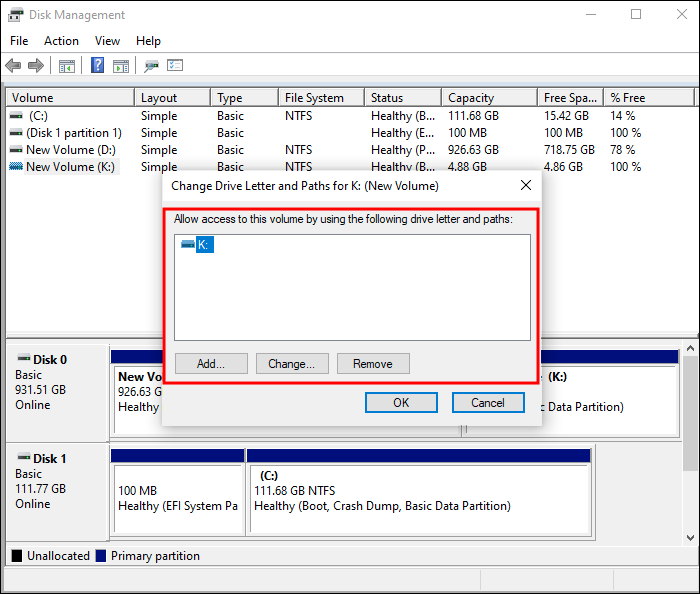Image resolution: width=700 pixels, height=594 pixels.
Task: Confirm the dialog with OK
Action: click(x=401, y=403)
